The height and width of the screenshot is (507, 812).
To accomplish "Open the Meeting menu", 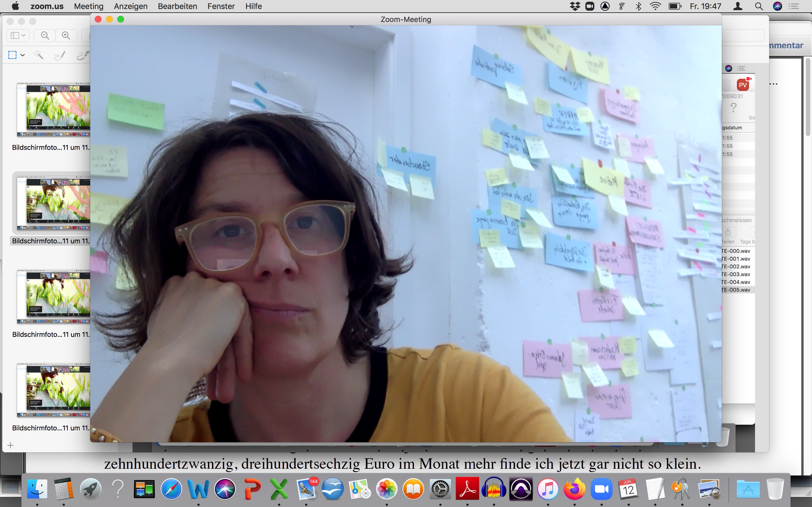I will tap(89, 6).
